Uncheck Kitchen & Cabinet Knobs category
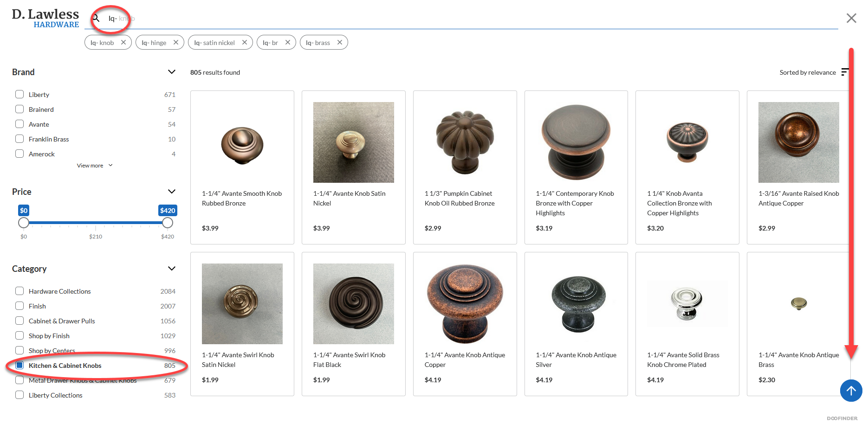The width and height of the screenshot is (868, 424). pyautogui.click(x=19, y=365)
